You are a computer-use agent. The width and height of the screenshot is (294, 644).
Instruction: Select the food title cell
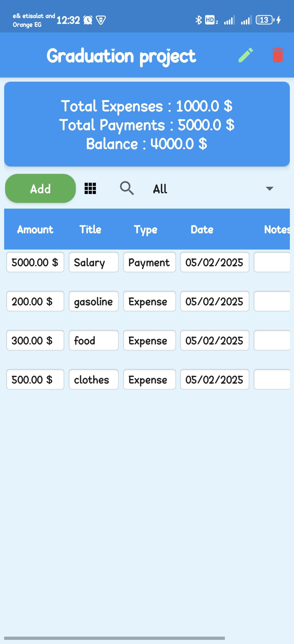click(93, 340)
